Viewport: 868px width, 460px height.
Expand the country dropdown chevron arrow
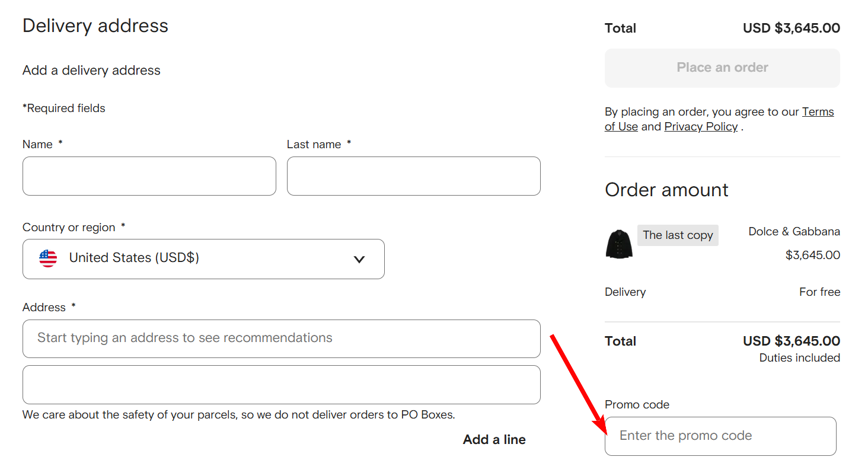coord(359,259)
